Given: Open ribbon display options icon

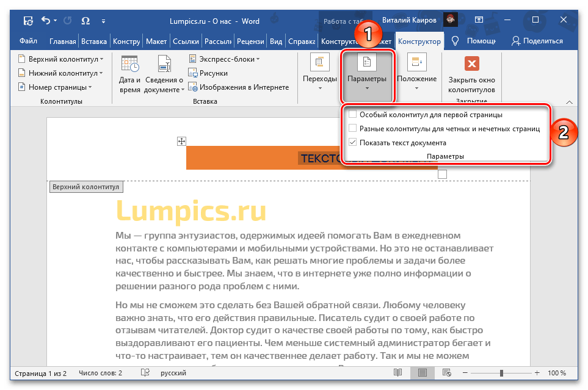Looking at the screenshot, I should [x=479, y=20].
